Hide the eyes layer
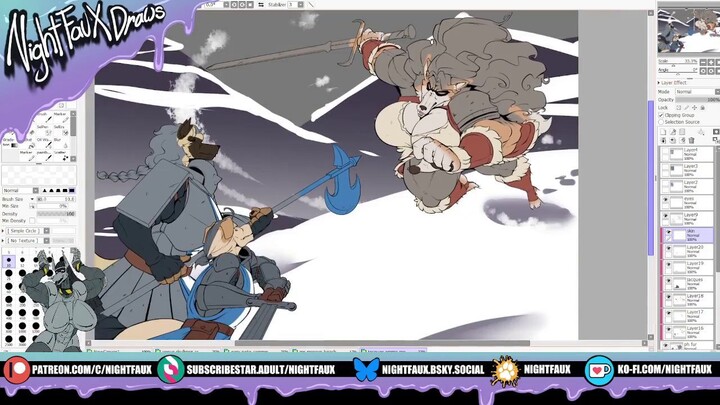720x405 pixels. (x=665, y=200)
